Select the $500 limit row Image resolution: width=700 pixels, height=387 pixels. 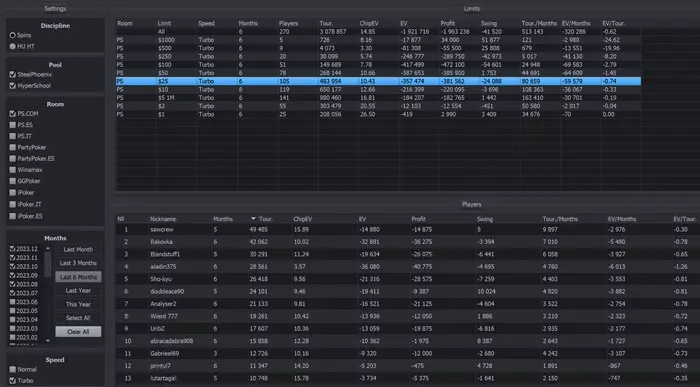tap(379, 48)
